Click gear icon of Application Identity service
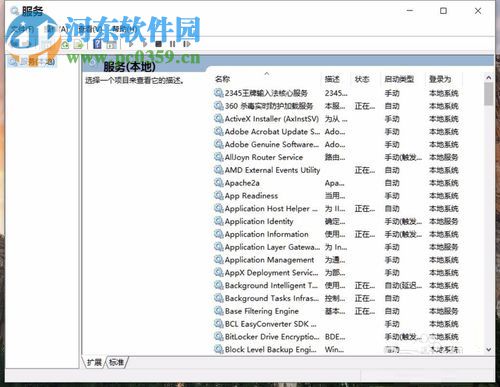The height and width of the screenshot is (387, 500). (x=219, y=221)
